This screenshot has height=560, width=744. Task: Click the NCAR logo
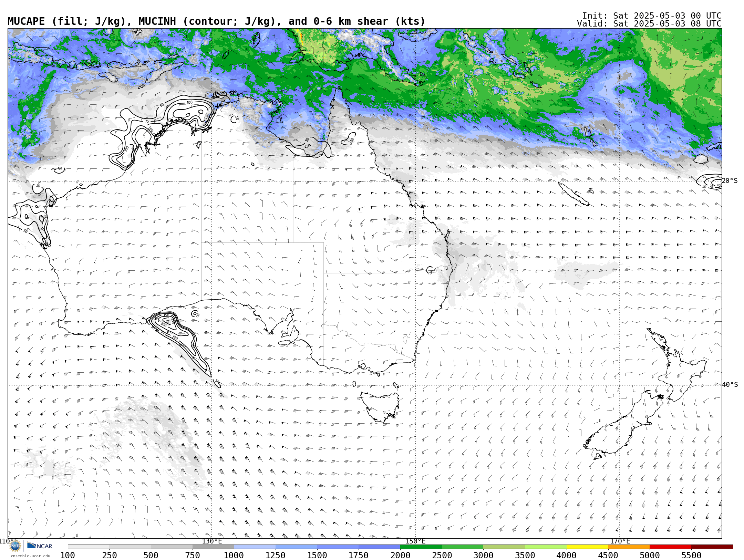tap(40, 546)
